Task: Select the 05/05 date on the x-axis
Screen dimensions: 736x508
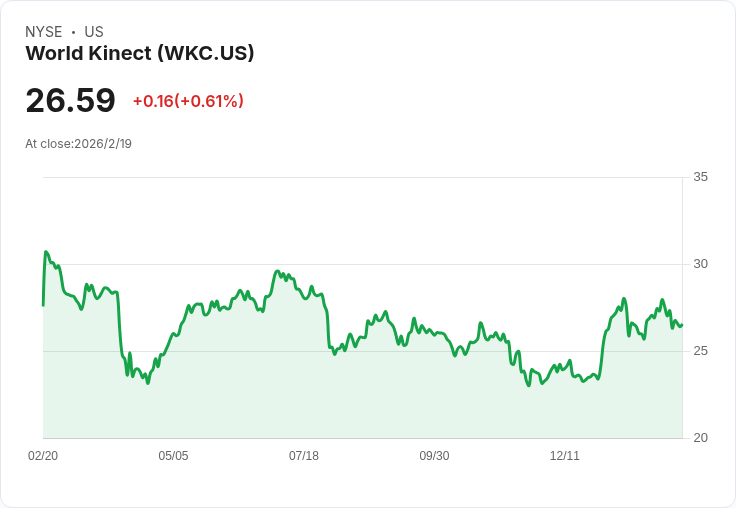Action: pyautogui.click(x=173, y=456)
